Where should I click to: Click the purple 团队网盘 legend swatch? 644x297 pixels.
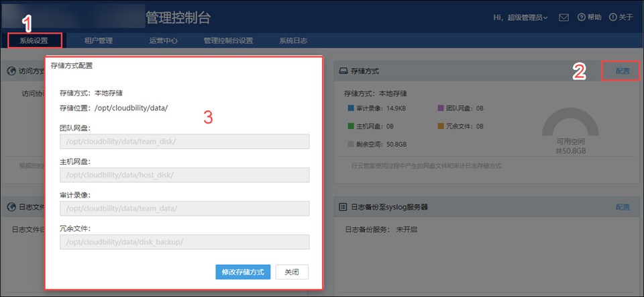(441, 108)
